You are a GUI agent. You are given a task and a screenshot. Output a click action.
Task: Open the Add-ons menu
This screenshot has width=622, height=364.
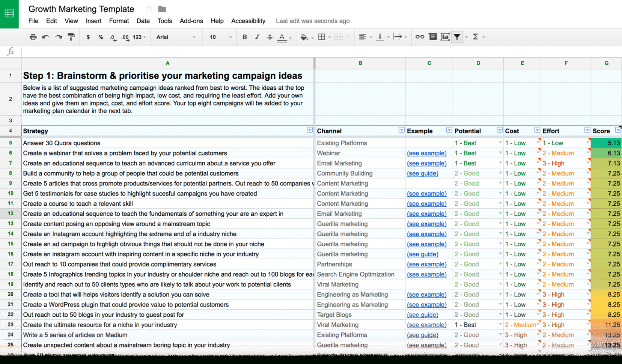pyautogui.click(x=191, y=21)
